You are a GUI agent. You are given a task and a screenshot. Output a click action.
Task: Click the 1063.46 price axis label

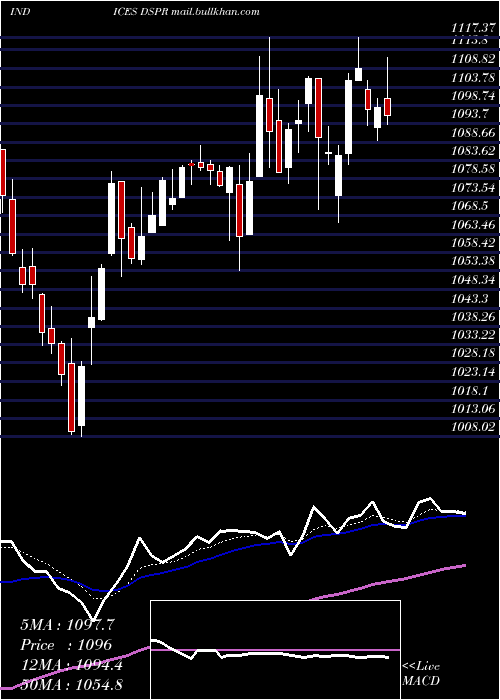[473, 224]
